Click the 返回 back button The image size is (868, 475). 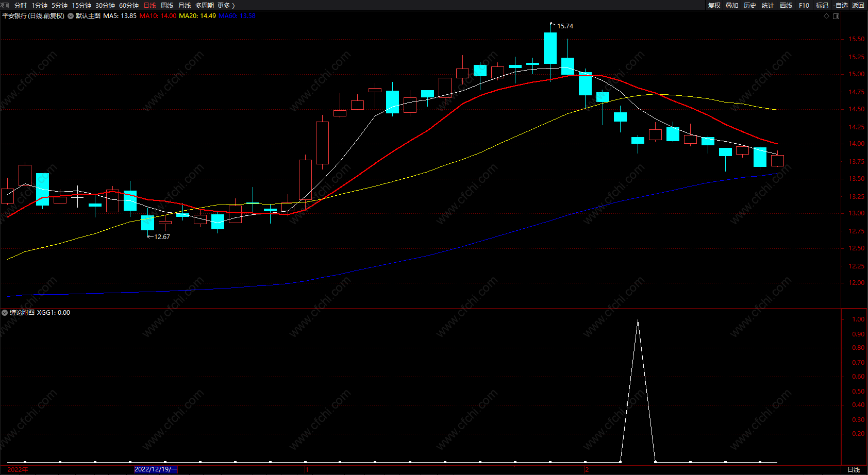858,6
